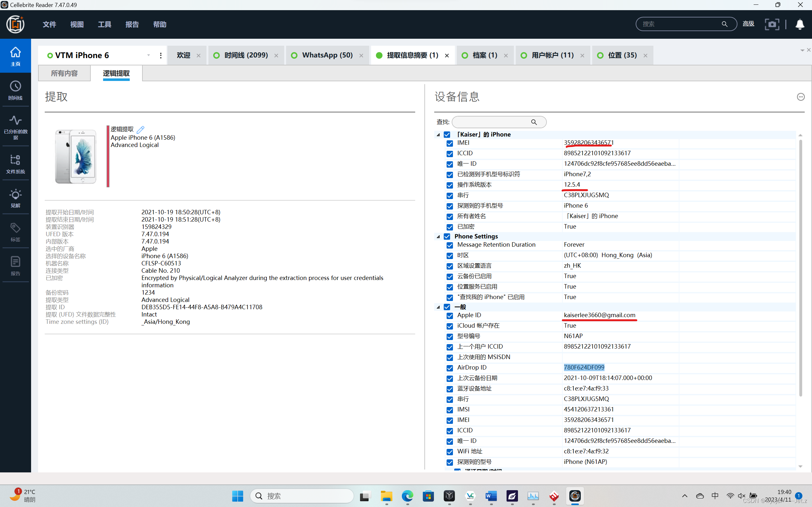Viewport: 812px width, 507px height.
Task: Open Microsoft Edge from taskbar
Action: coord(407,496)
